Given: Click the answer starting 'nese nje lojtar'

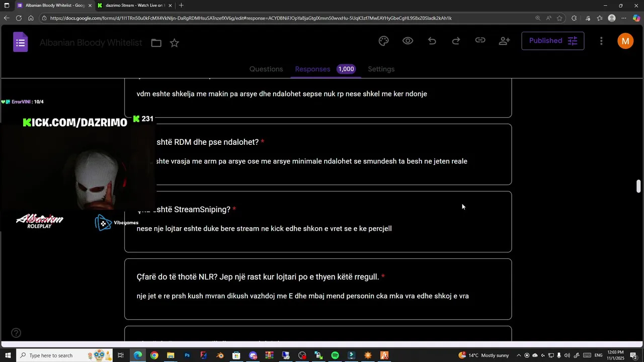Looking at the screenshot, I should coord(264,229).
